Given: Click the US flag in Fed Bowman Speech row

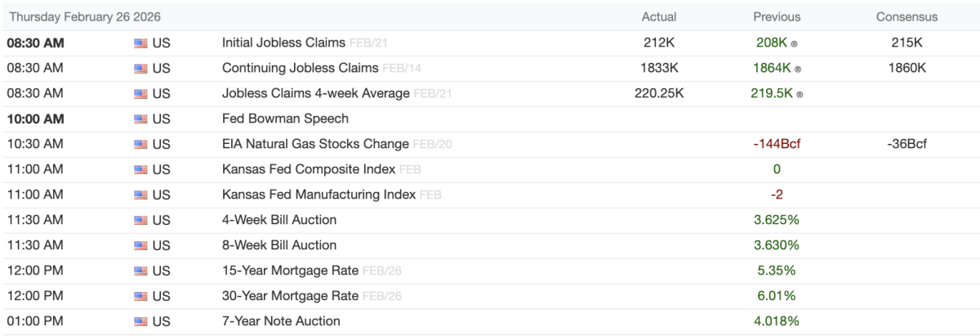Looking at the screenshot, I should pyautogui.click(x=140, y=119).
